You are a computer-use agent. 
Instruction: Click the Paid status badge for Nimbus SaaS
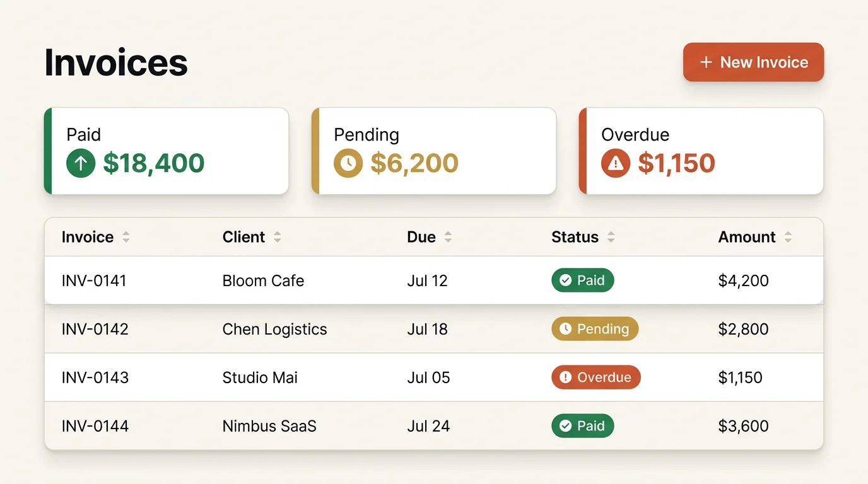[x=582, y=426]
